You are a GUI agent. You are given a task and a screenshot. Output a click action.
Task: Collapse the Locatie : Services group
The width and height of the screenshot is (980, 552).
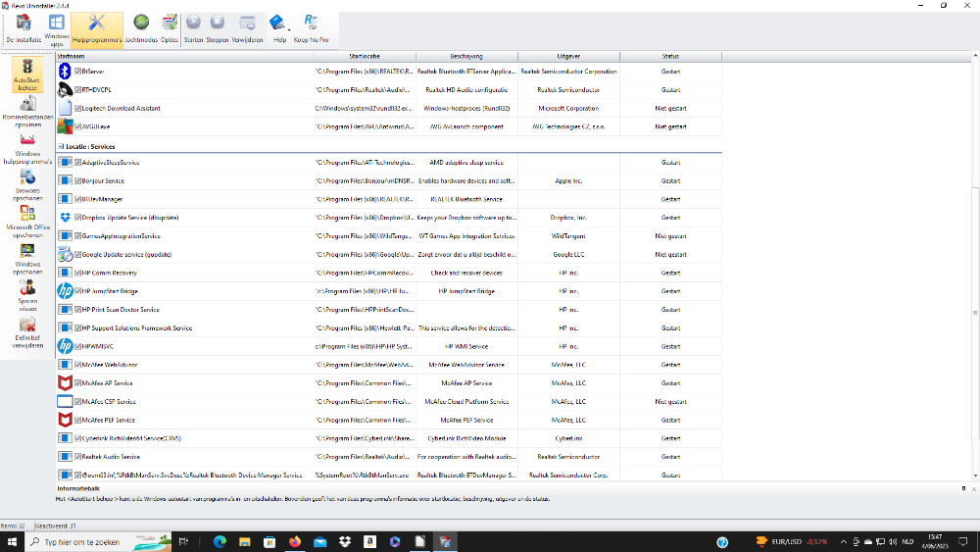61,146
